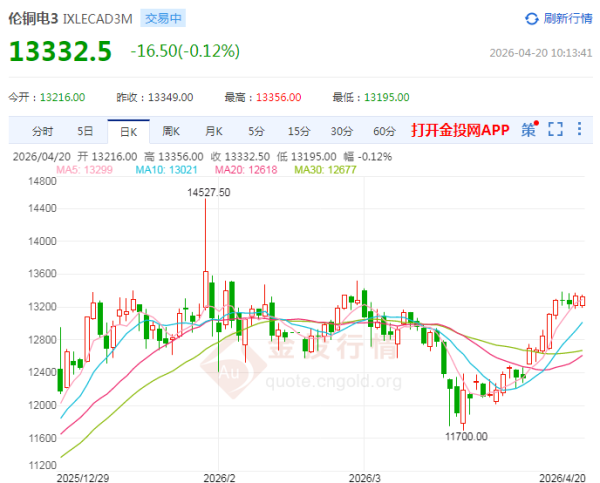Image resolution: width=600 pixels, height=483 pixels.
Task: Click the MA5: 13299 legend label
Action: 84,170
